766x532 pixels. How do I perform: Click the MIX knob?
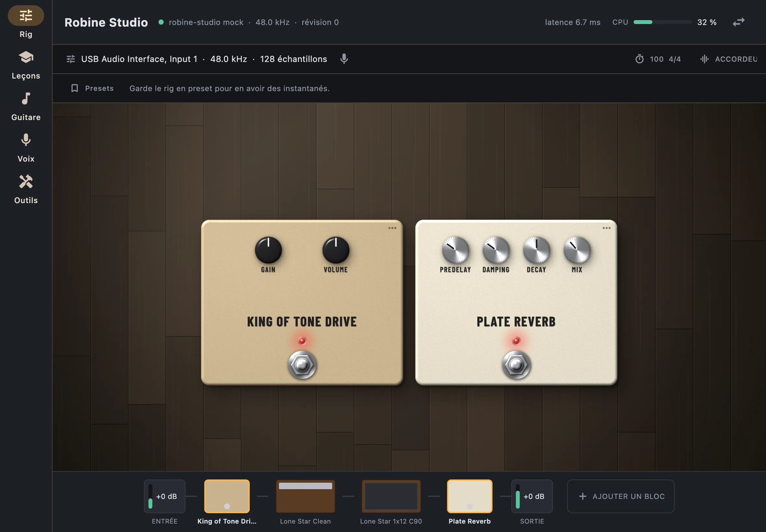point(577,250)
